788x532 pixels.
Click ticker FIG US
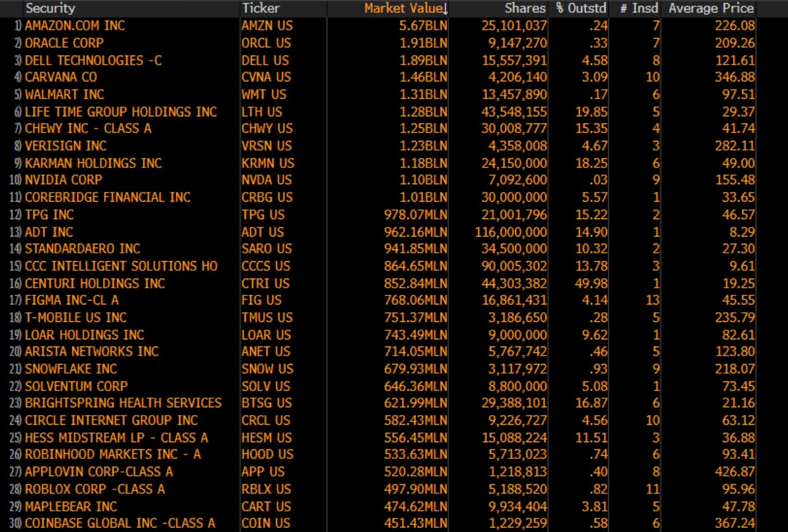pyautogui.click(x=262, y=300)
